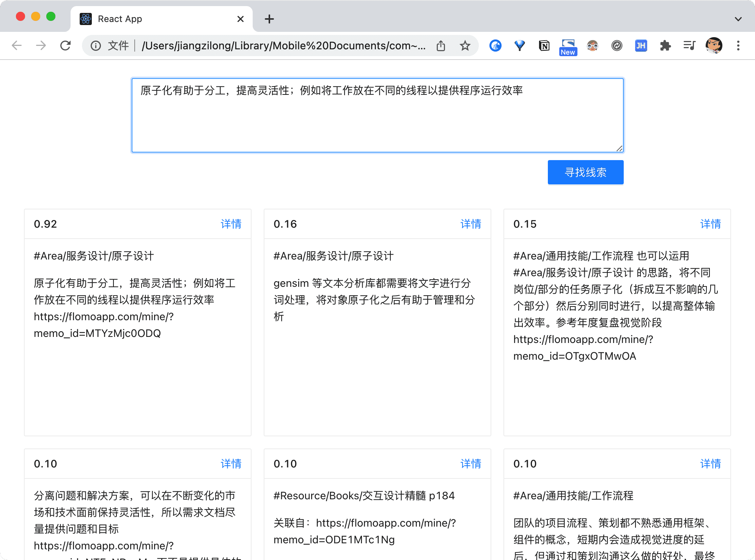Open the tab search chevron

[x=738, y=19]
